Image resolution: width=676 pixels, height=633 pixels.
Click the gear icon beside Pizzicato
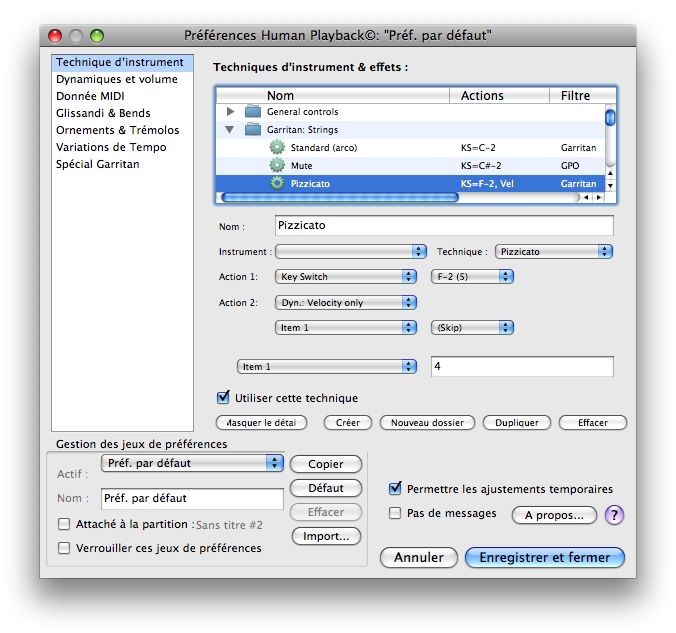(277, 184)
